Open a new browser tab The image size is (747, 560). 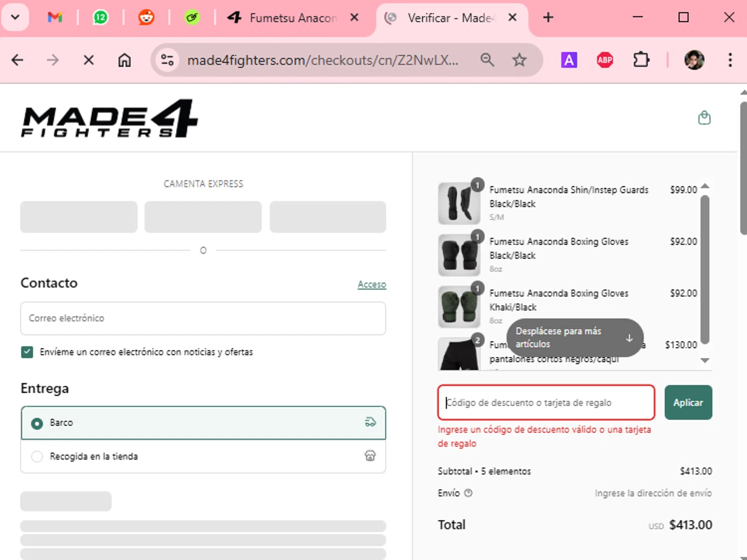pyautogui.click(x=548, y=17)
